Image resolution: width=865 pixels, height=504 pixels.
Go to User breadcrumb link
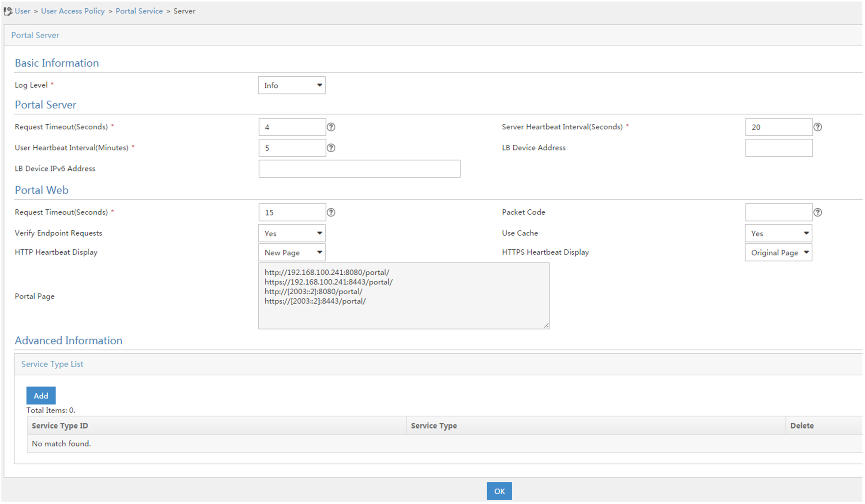click(x=23, y=11)
